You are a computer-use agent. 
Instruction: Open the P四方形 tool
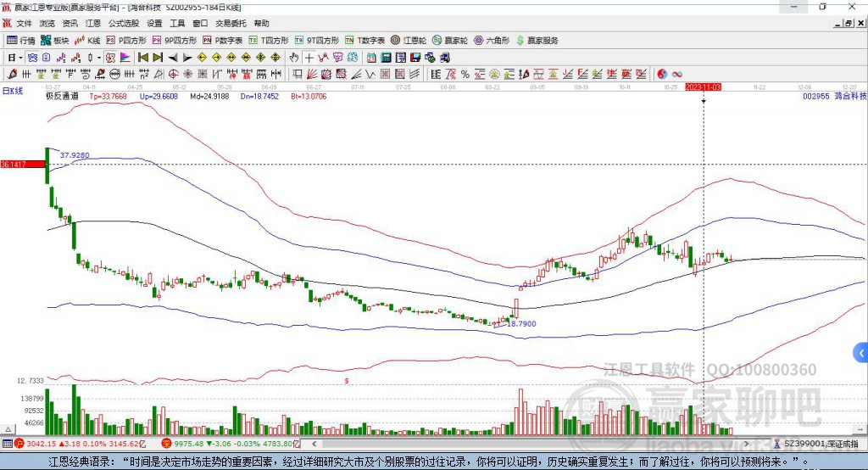pyautogui.click(x=126, y=41)
